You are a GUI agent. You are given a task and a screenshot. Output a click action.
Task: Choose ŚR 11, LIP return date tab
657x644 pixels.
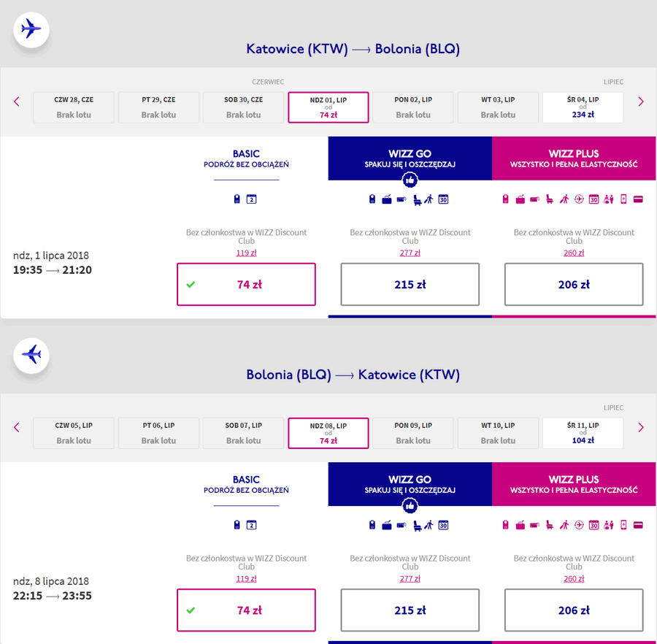pos(583,433)
